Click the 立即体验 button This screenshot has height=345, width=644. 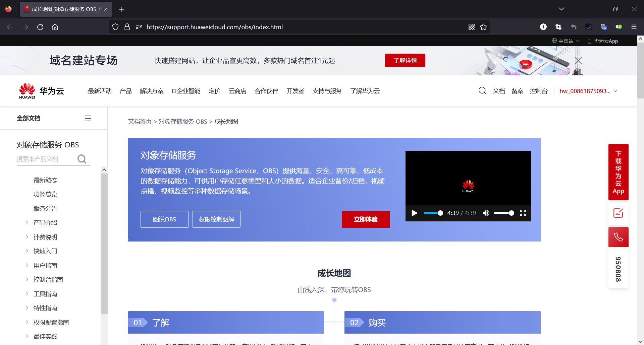coord(366,219)
